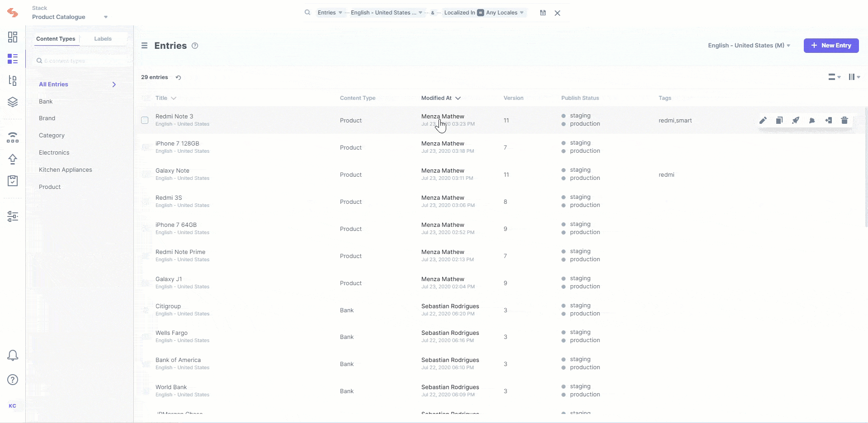The height and width of the screenshot is (423, 868).
Task: Open the Dashboard from the left sidebar
Action: [13, 37]
